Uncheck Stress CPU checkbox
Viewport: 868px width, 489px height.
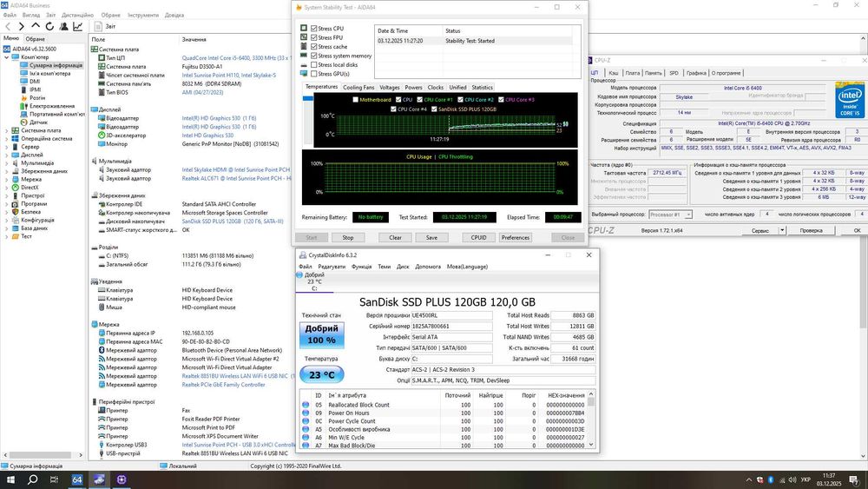314,29
